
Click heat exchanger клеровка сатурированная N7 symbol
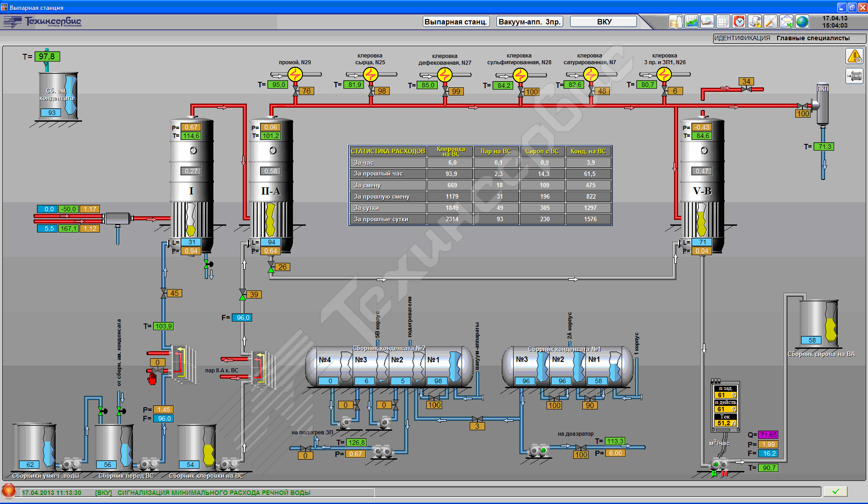click(x=590, y=74)
